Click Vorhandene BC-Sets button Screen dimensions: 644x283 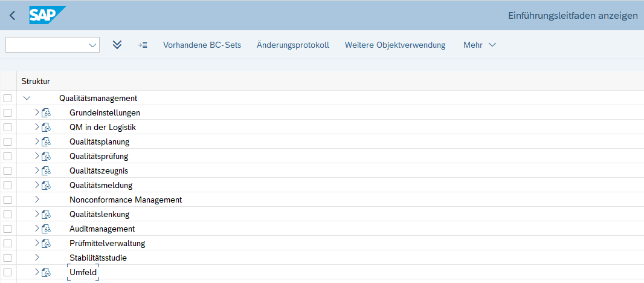202,45
